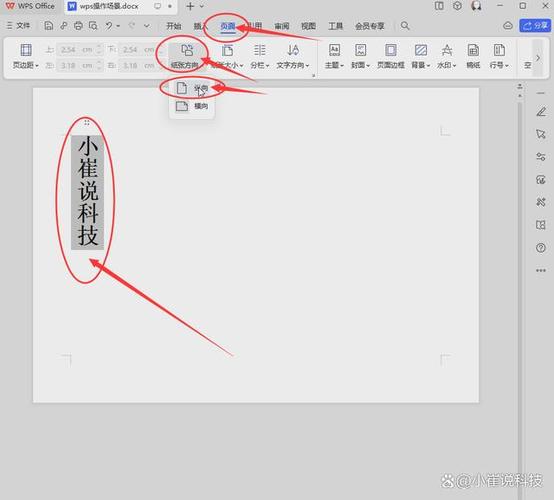This screenshot has width=554, height=500.
Task: Click the help question-mark sidebar icon
Action: 541,248
